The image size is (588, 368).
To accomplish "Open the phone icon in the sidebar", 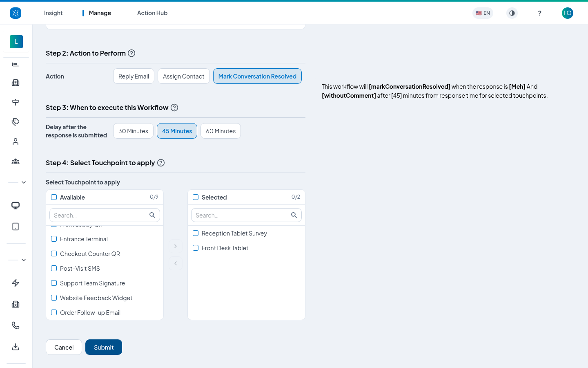I will pos(16,325).
